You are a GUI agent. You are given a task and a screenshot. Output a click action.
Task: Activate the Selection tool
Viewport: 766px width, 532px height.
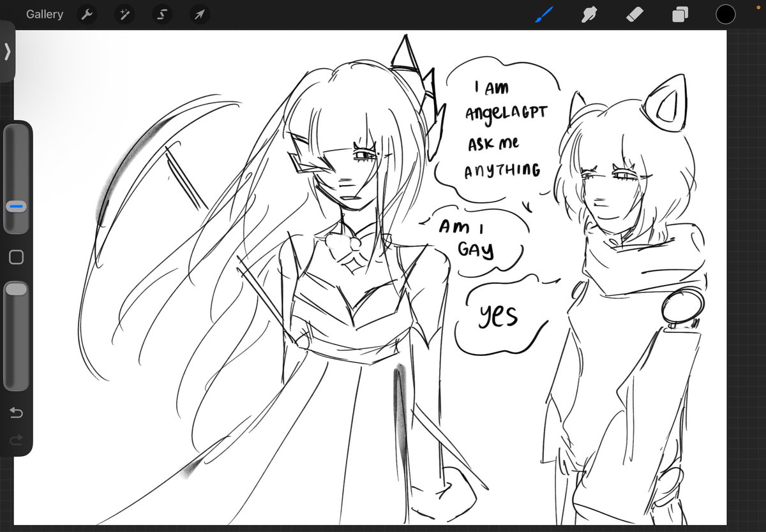click(x=162, y=14)
